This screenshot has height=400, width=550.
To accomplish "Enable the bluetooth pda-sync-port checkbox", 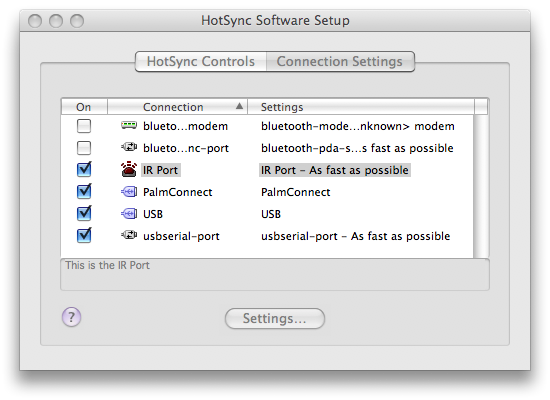I will tap(84, 148).
